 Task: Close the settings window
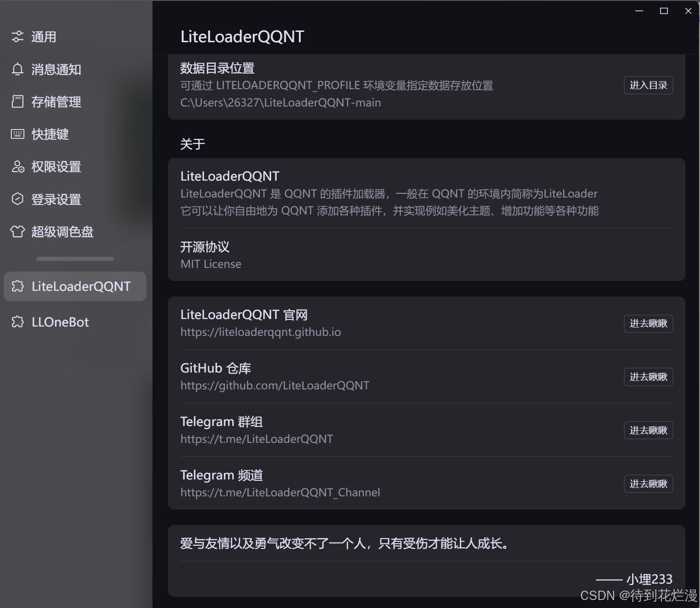pos(688,11)
